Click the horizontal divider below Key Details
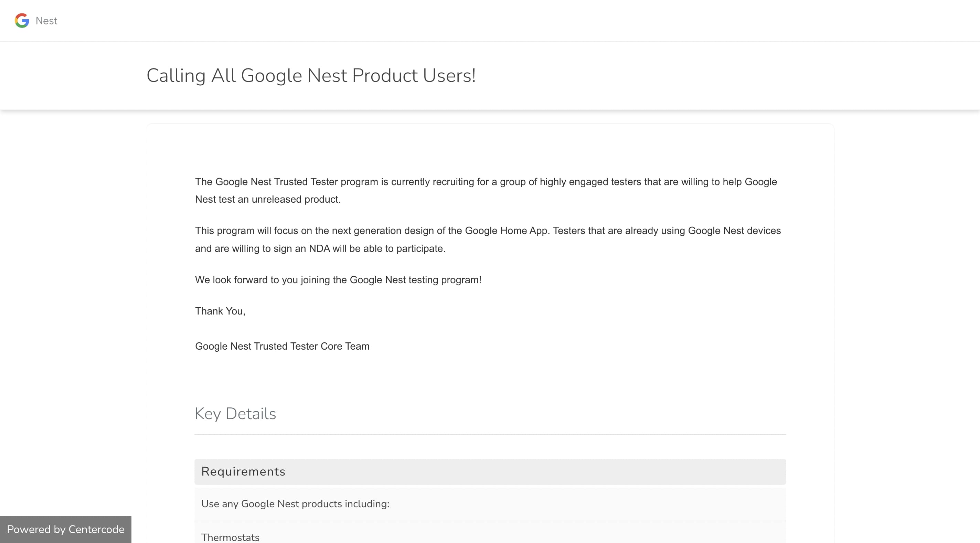 [490, 434]
